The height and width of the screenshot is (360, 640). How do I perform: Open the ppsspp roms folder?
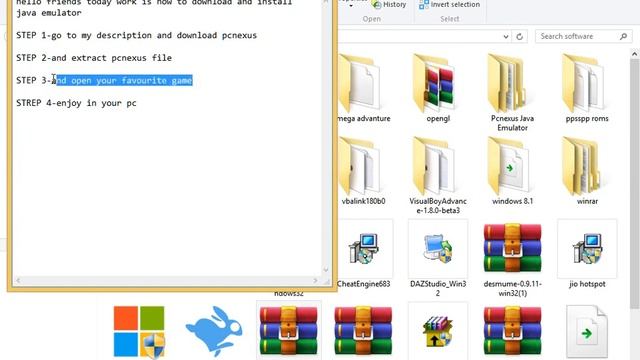coord(587,89)
